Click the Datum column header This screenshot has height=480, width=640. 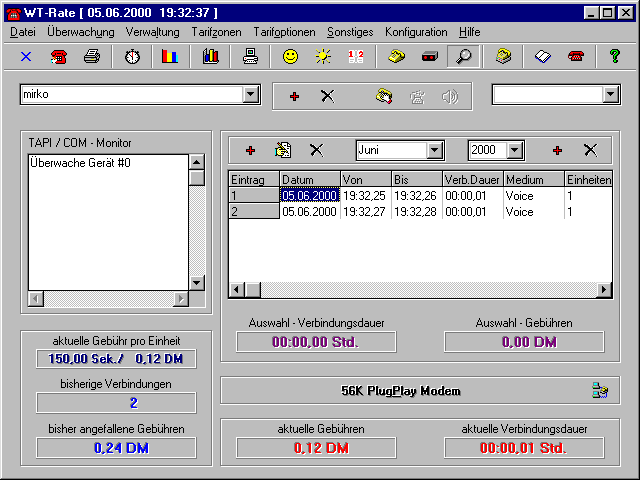pos(310,179)
